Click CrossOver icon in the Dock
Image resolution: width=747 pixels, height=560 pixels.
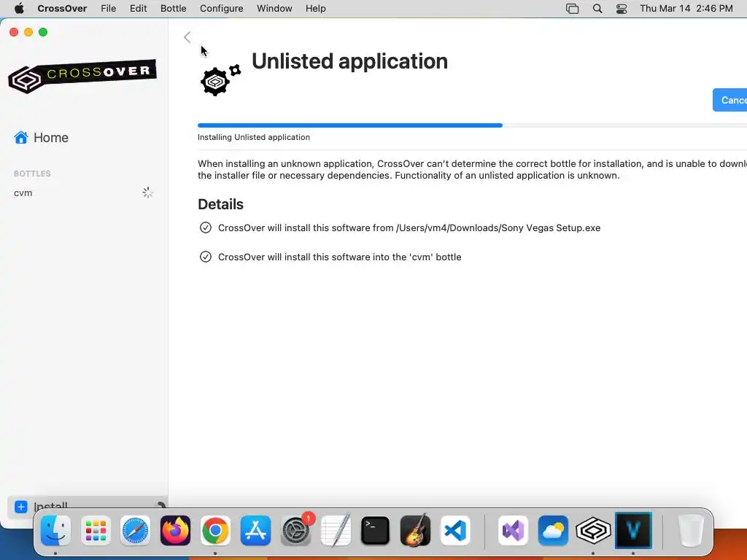point(593,530)
